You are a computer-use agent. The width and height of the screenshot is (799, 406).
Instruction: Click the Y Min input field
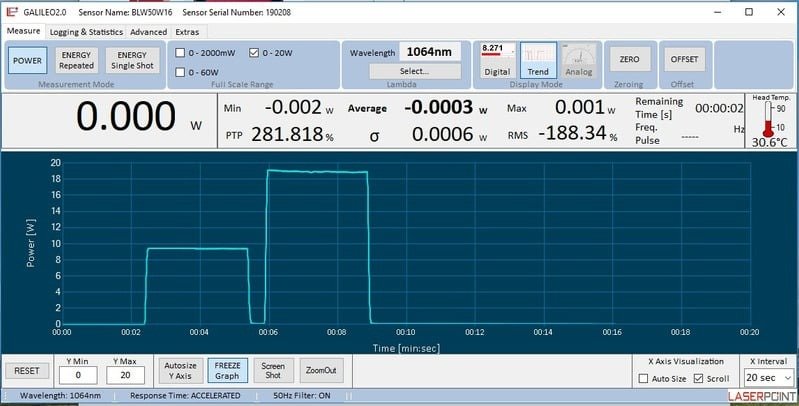pos(78,375)
